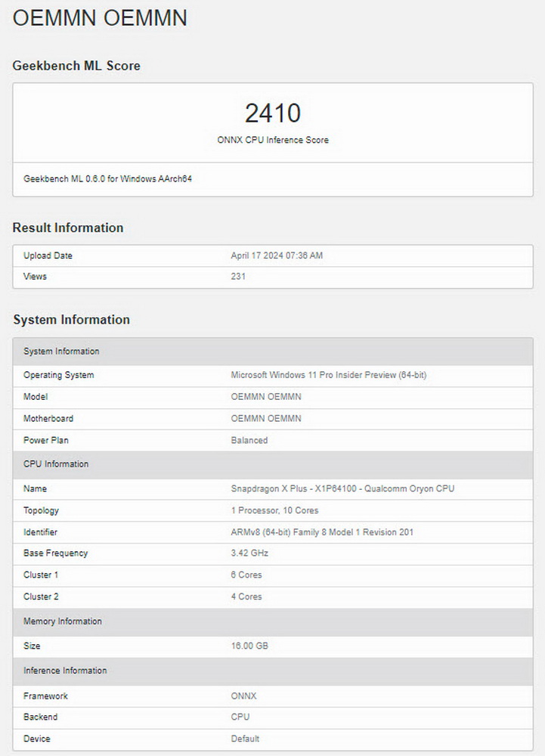Image resolution: width=545 pixels, height=756 pixels.
Task: Click the Size label
Action: coord(32,646)
